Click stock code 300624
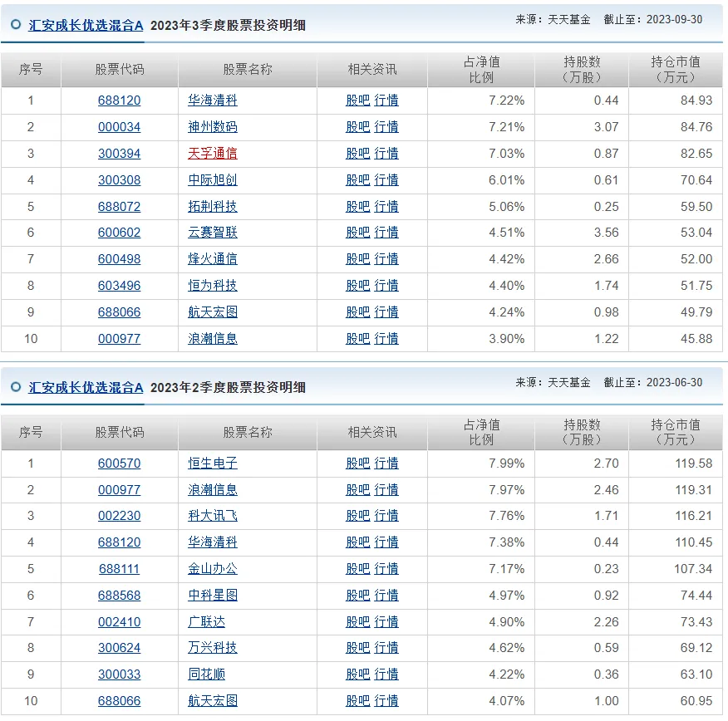Screen dimensions: 728x721 click(120, 648)
